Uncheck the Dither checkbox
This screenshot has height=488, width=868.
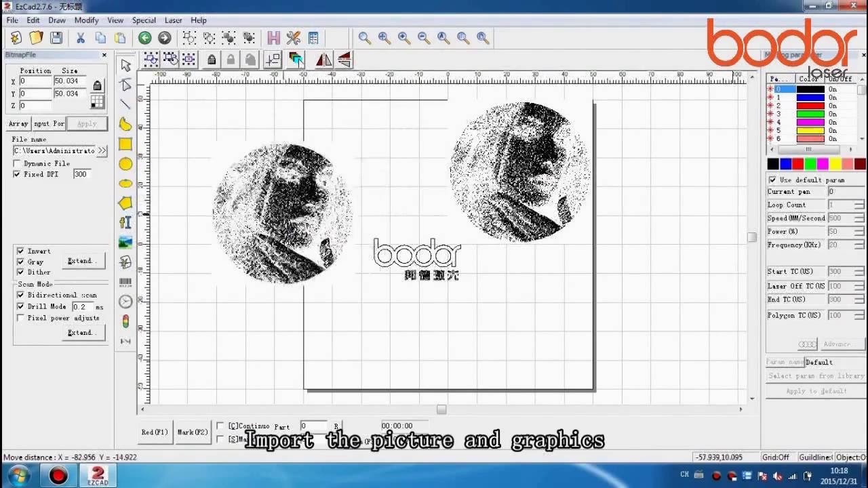tap(20, 272)
